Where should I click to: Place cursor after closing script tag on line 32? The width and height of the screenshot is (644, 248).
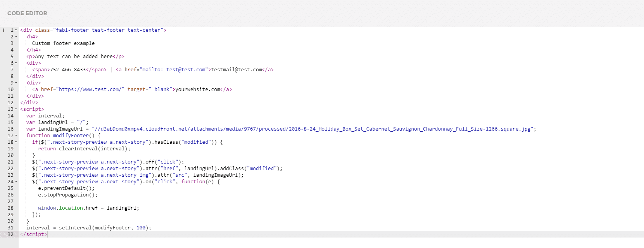[47, 234]
